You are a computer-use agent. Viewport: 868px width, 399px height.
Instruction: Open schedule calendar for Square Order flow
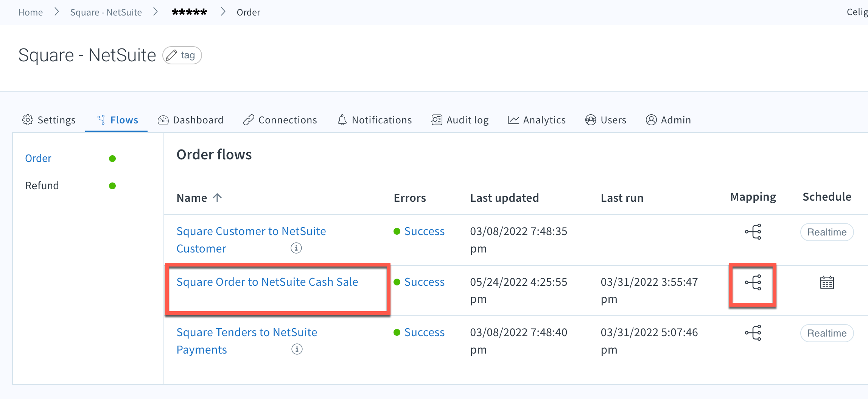[x=827, y=282]
